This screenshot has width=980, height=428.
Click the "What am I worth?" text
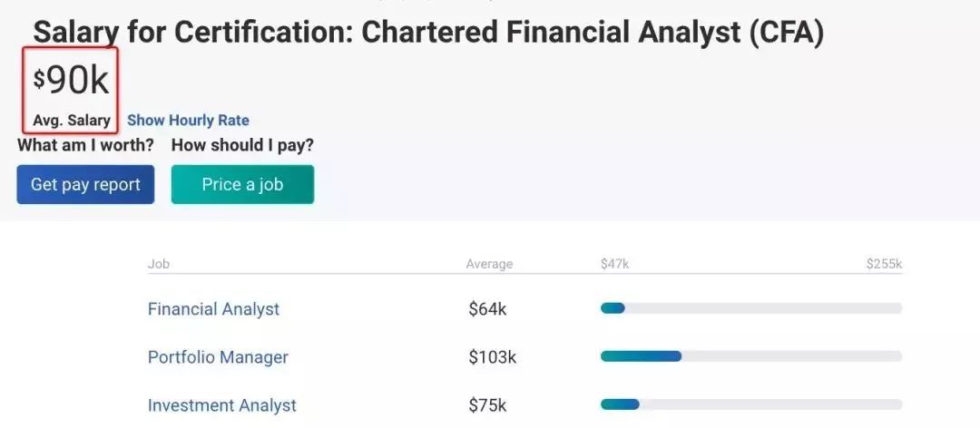pos(85,145)
